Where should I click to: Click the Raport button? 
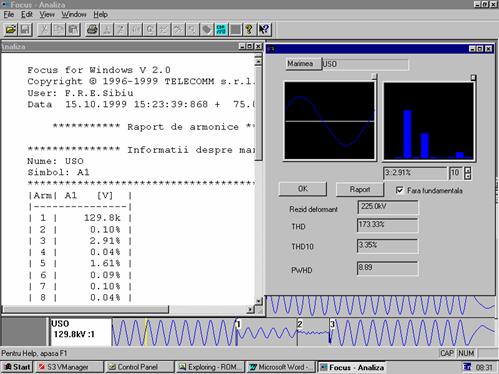point(360,189)
